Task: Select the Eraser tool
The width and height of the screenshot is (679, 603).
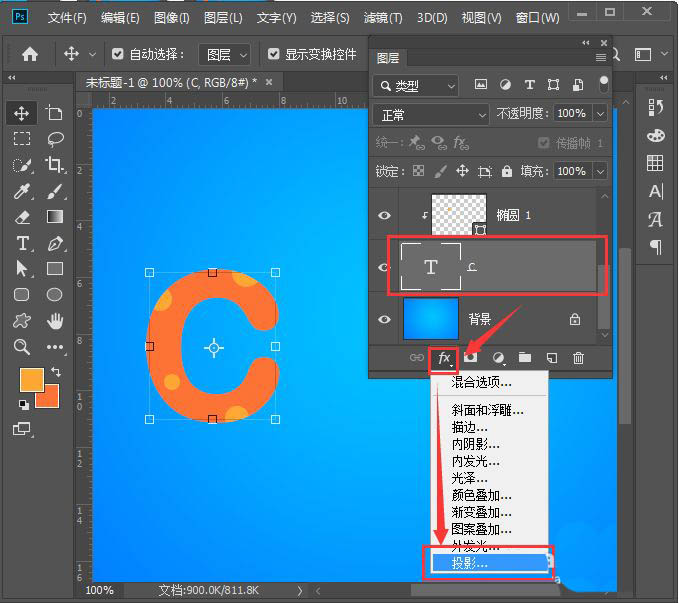Action: pyautogui.click(x=22, y=217)
